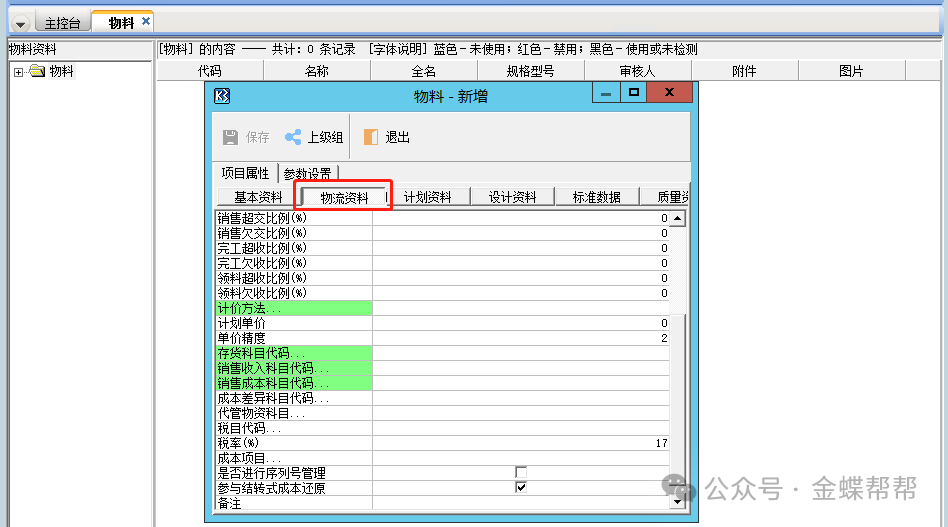Expand the 物料 tree node
The image size is (948, 527).
click(x=18, y=72)
